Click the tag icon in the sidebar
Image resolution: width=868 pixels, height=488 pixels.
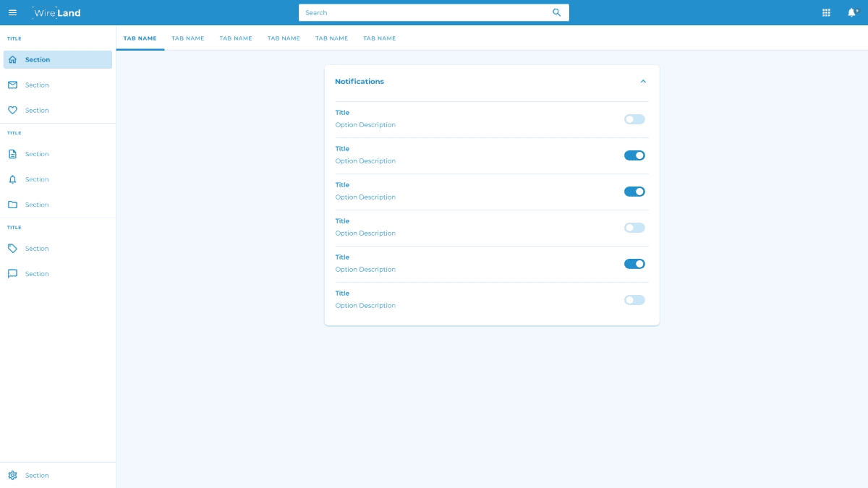12,249
